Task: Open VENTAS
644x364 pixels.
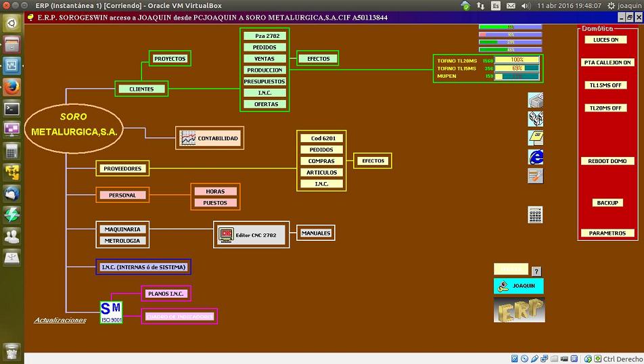Action: pyautogui.click(x=264, y=59)
